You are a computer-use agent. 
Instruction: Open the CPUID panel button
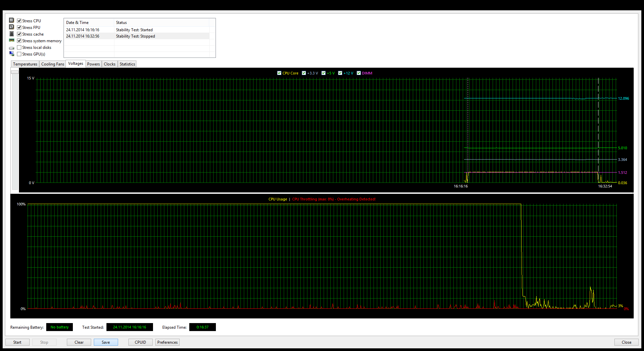[x=140, y=342]
